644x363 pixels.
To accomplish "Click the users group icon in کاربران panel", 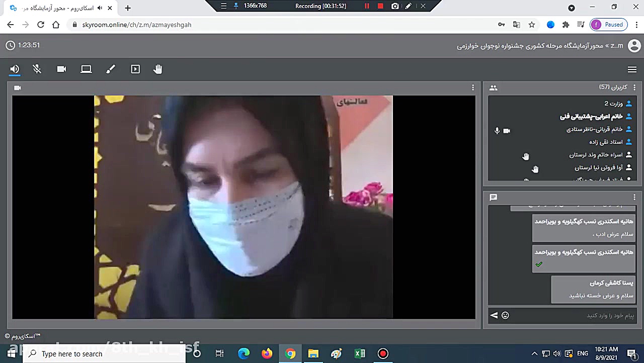I will pos(493,88).
